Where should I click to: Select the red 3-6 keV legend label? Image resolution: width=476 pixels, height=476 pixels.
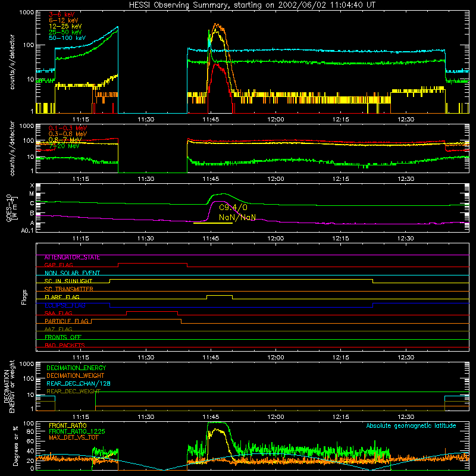point(62,14)
